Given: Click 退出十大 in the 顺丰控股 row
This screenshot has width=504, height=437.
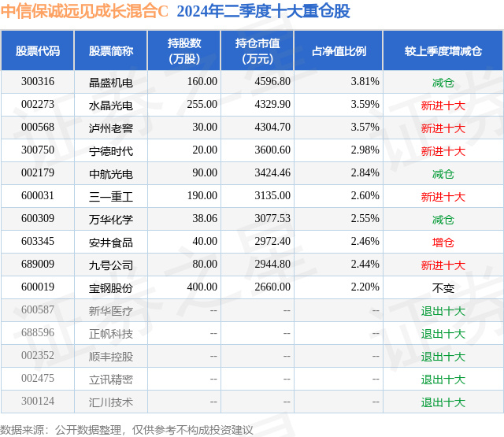Looking at the screenshot, I should [443, 357].
